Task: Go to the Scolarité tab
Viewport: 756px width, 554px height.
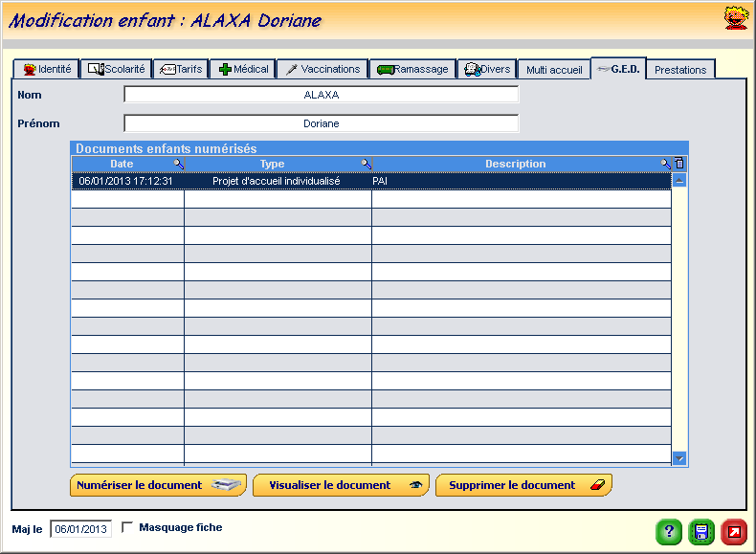Action: coord(116,69)
